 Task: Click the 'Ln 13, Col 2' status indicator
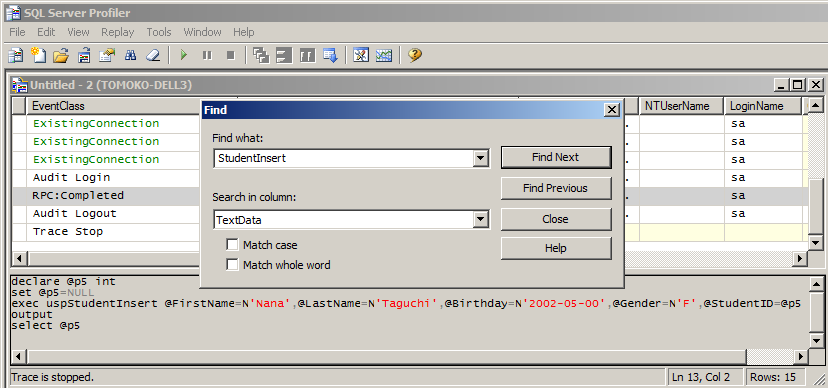point(700,377)
